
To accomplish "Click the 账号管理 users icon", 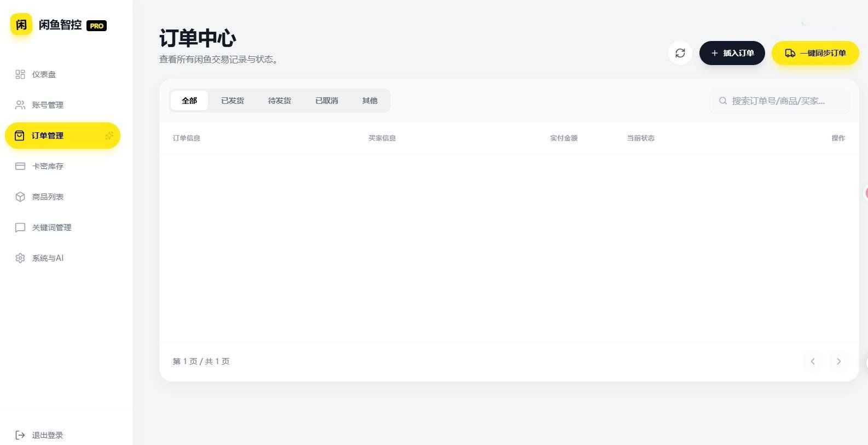I will [20, 105].
